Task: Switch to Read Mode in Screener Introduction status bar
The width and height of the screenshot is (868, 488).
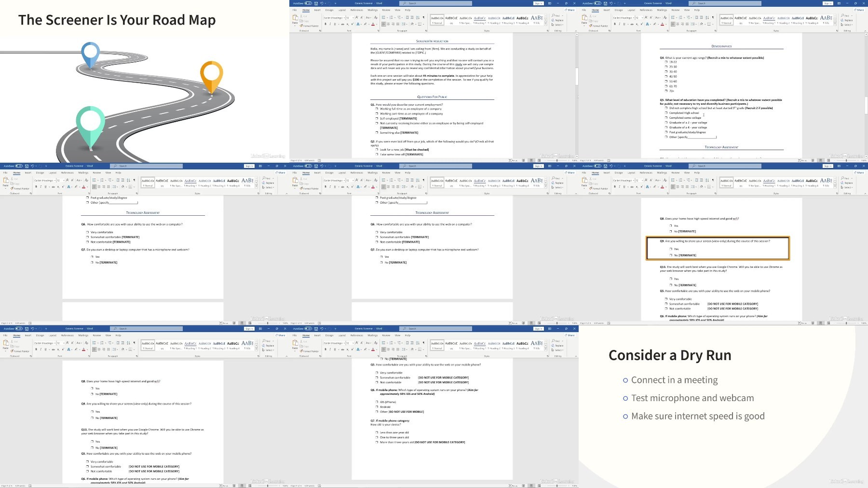Action: 523,160
